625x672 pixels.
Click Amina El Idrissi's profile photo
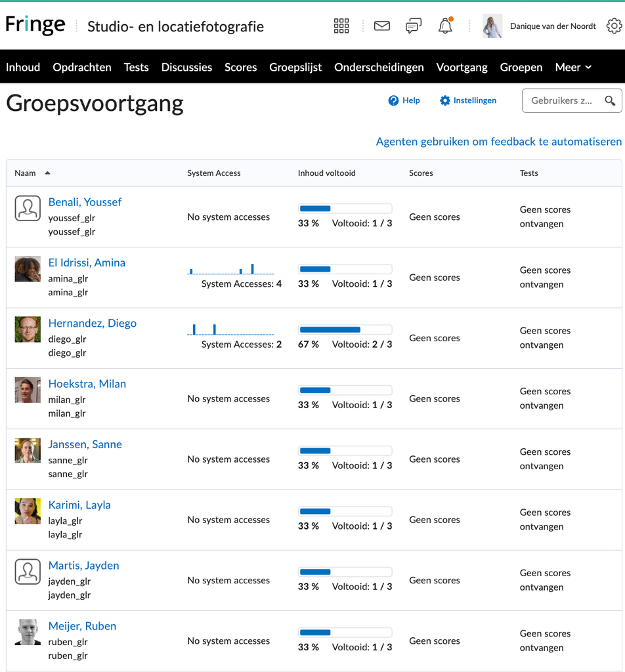pyautogui.click(x=28, y=269)
